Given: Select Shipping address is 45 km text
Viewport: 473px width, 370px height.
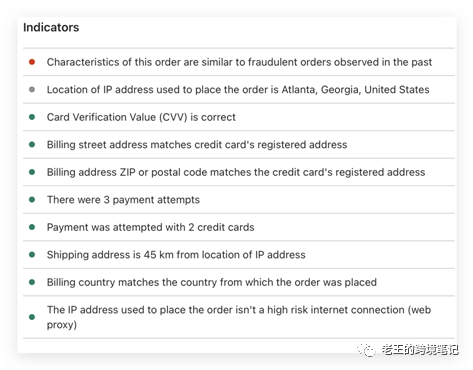Looking at the screenshot, I should [x=176, y=255].
